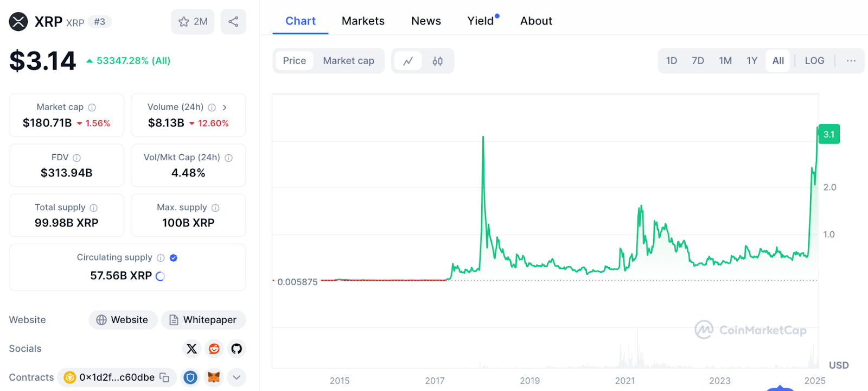Click the $8.13B volume value
The height and width of the screenshot is (391, 868).
tap(166, 123)
